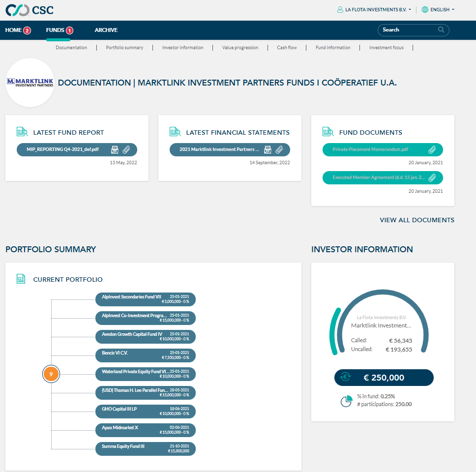This screenshot has width=476, height=472.
Task: Click the Uncalled € 193,655 value
Action: pyautogui.click(x=399, y=350)
